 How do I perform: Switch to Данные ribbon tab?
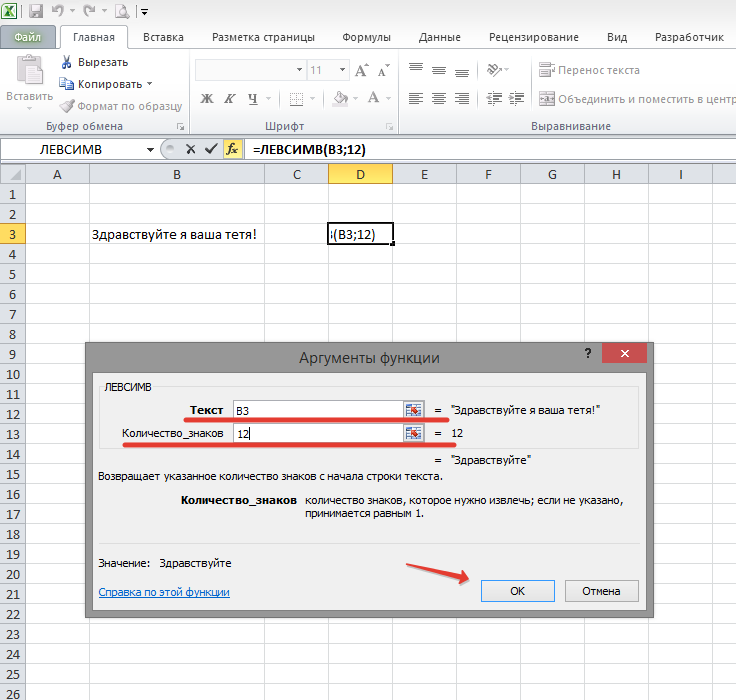[x=439, y=37]
